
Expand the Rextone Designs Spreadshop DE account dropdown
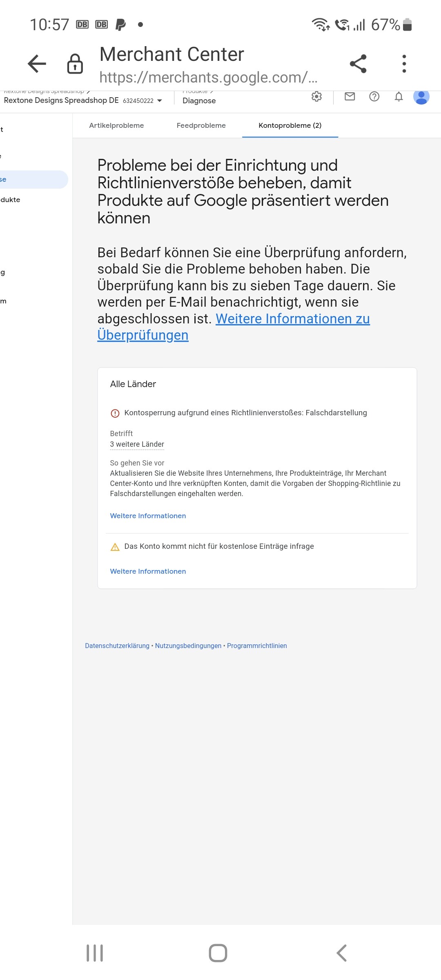[x=159, y=101]
